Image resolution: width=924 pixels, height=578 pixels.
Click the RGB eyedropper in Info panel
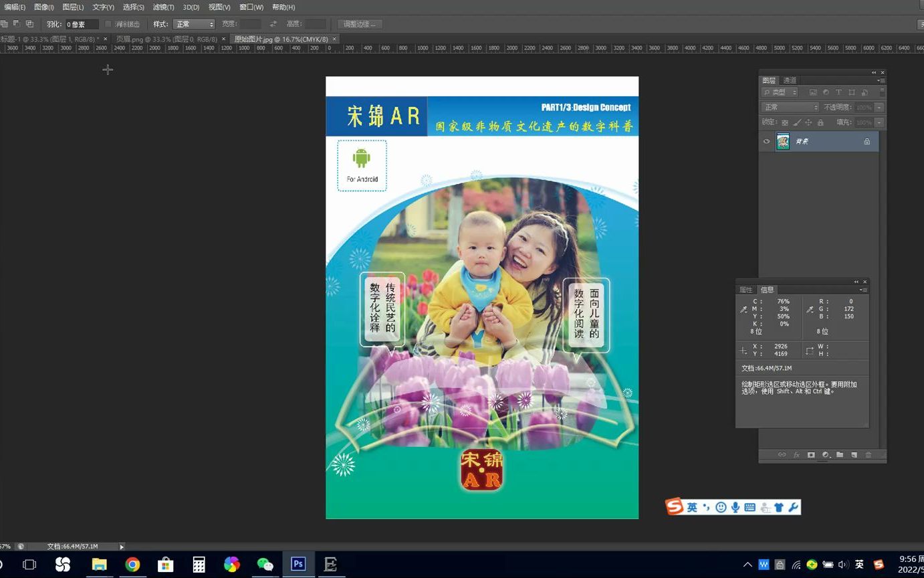(x=810, y=310)
